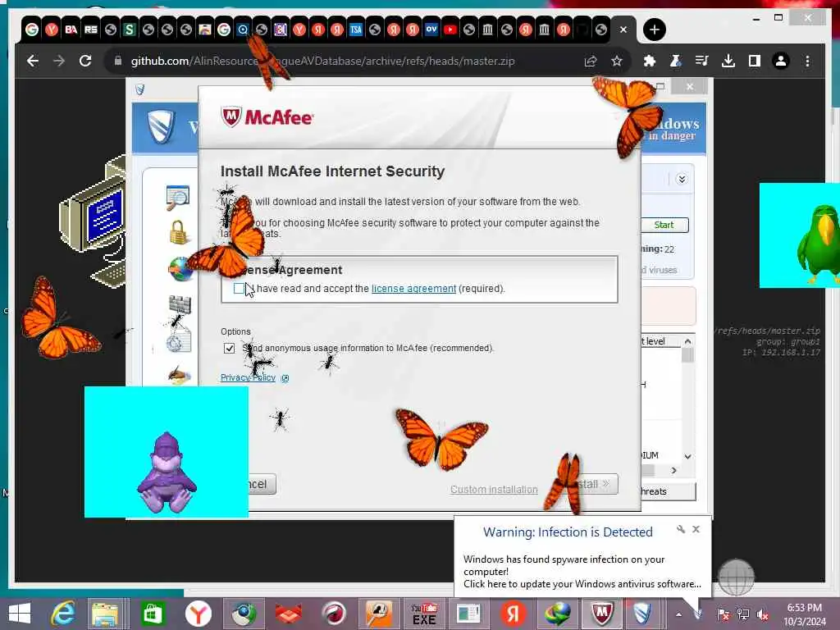The width and height of the screenshot is (840, 630).
Task: Open a new browser tab
Action: [x=654, y=30]
